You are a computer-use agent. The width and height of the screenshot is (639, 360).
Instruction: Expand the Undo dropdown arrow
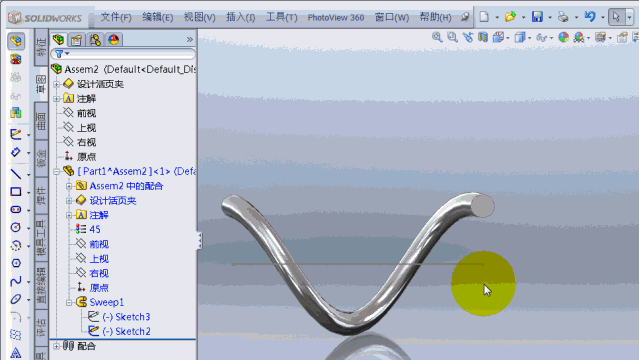click(x=602, y=18)
